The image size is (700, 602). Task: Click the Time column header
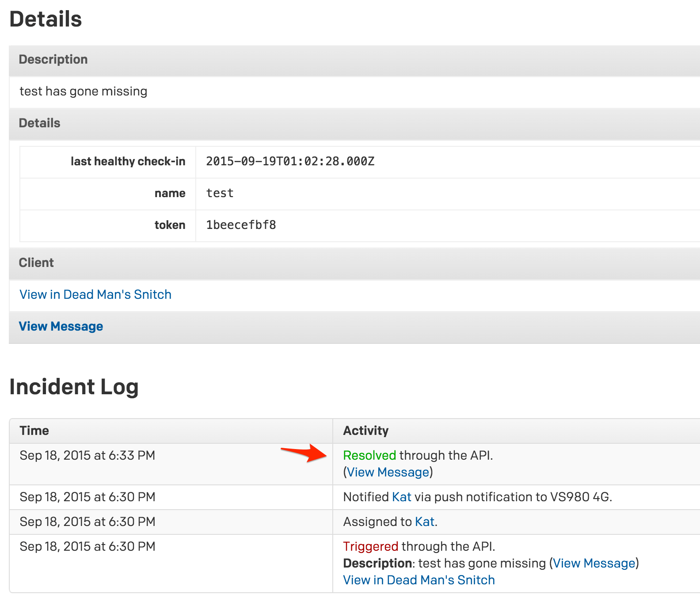(x=34, y=431)
